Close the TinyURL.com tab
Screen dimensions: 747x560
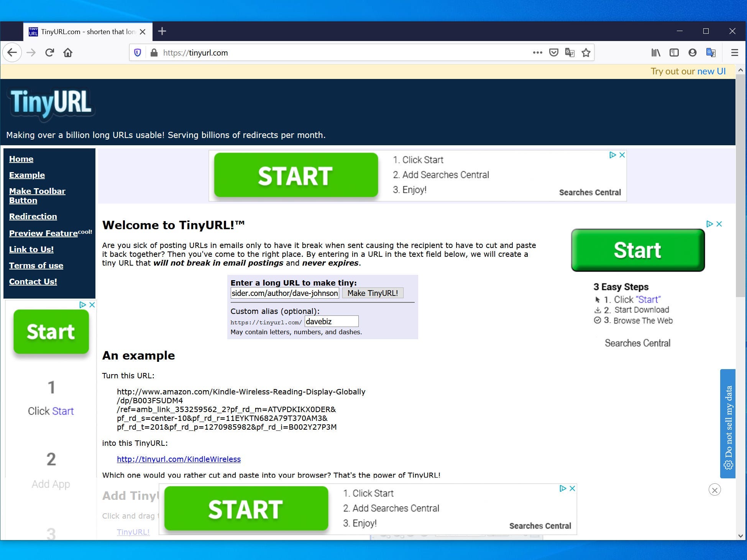tap(143, 32)
